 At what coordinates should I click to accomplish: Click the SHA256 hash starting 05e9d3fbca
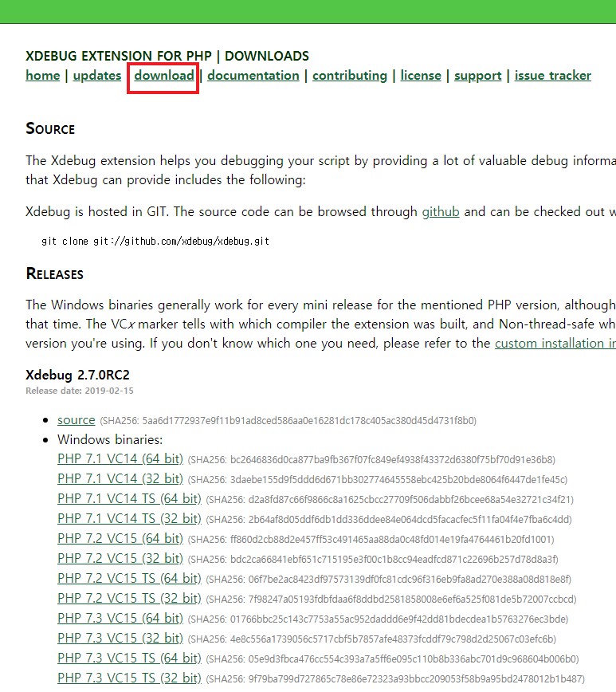click(392, 659)
